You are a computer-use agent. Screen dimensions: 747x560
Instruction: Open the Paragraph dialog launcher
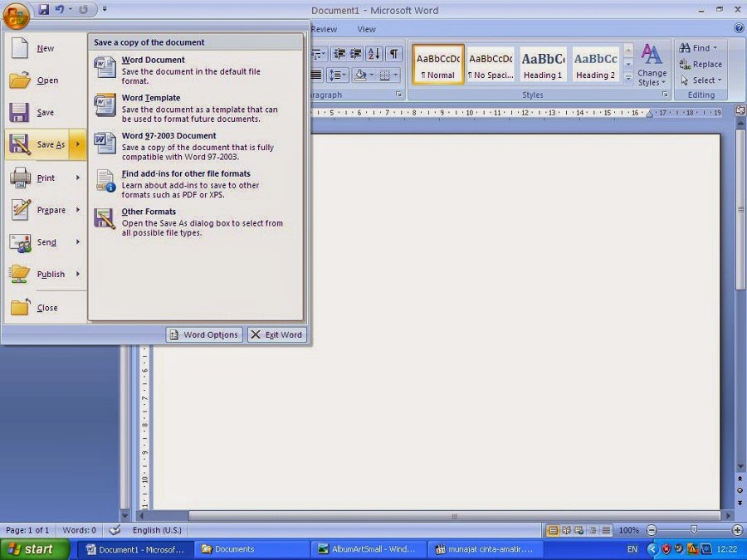398,95
